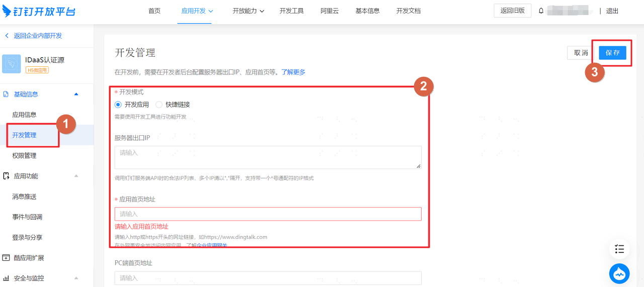The width and height of the screenshot is (644, 287).
Task: Click the 基础信息 section icon
Action: pyautogui.click(x=6, y=94)
